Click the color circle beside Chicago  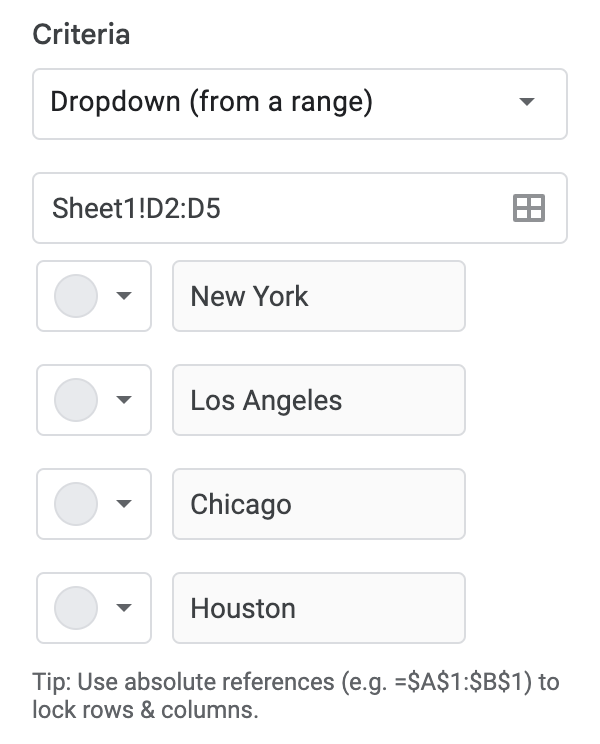76,504
